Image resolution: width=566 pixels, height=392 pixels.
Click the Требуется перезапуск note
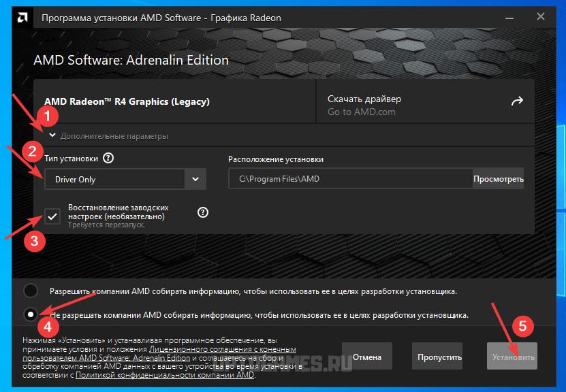(x=106, y=225)
